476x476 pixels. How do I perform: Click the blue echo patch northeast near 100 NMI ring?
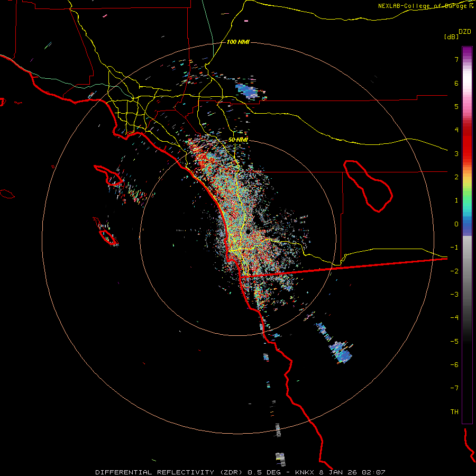pyautogui.click(x=246, y=90)
